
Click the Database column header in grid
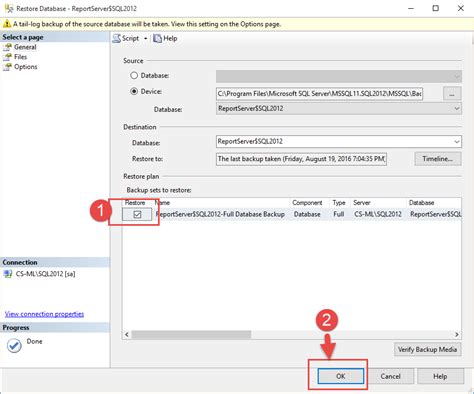421,203
